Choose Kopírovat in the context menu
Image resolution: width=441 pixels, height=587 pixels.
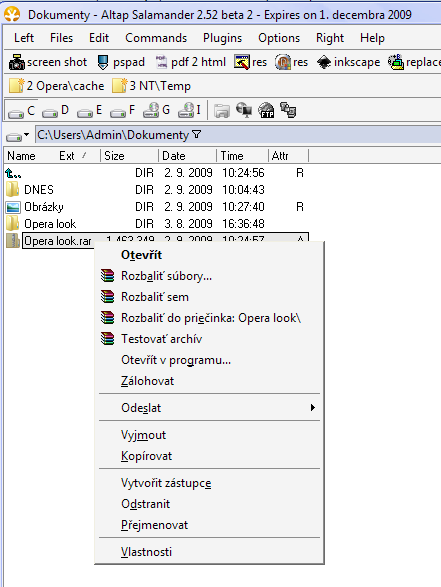[x=209, y=456]
